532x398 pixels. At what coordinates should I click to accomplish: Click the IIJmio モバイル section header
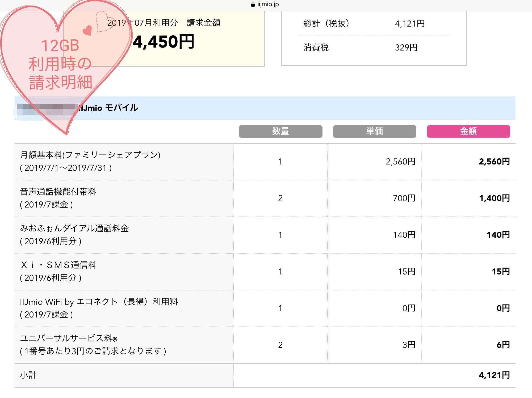point(108,108)
